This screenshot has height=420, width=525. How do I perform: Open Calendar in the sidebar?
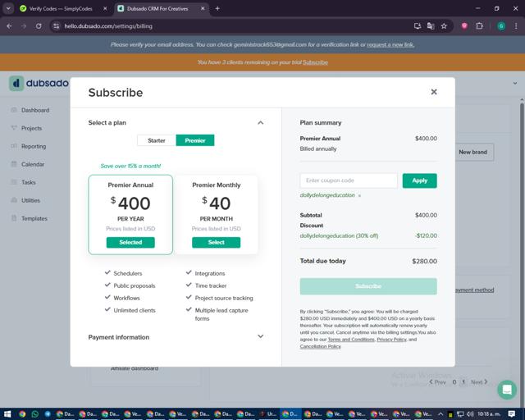[x=33, y=164]
